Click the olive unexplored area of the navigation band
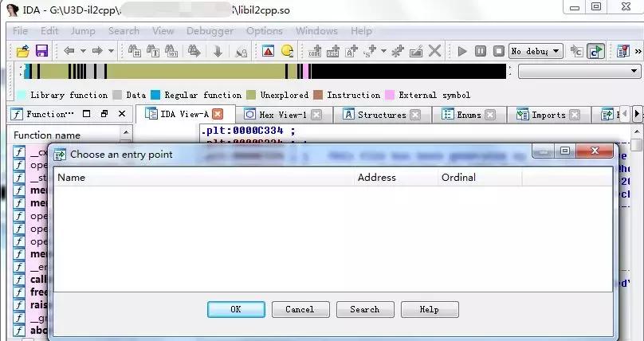Screen dimensions: 644x341 197,72
